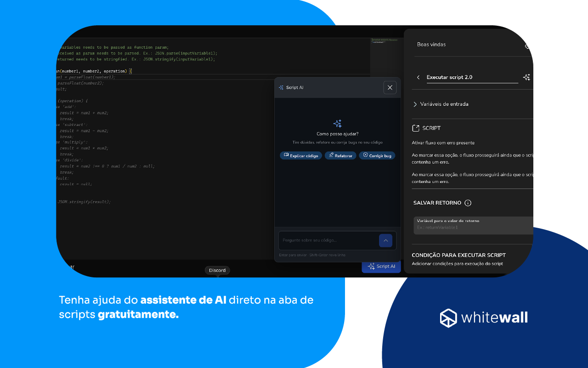Go back using the chevron beside Executar script 2.0
The height and width of the screenshot is (368, 588).
[x=418, y=77]
